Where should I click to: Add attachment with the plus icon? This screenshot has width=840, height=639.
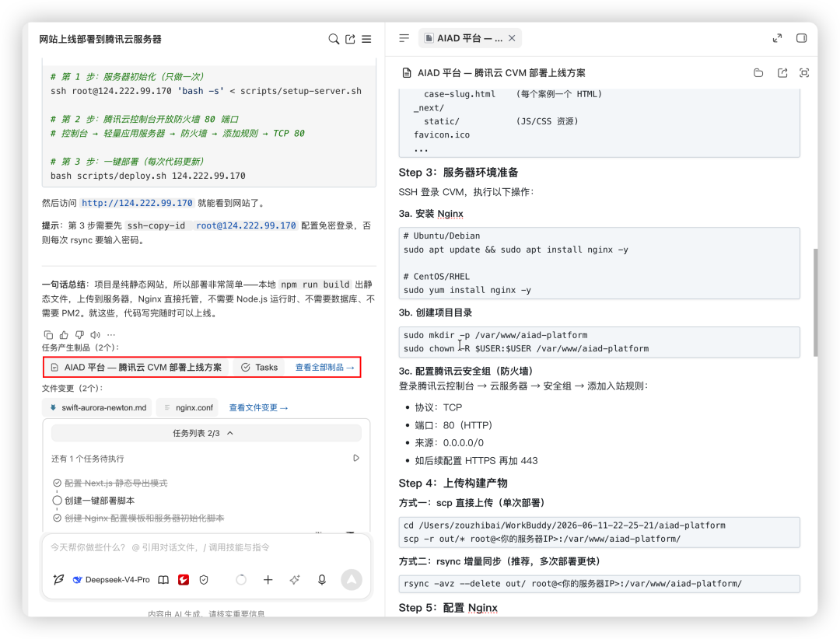(268, 580)
